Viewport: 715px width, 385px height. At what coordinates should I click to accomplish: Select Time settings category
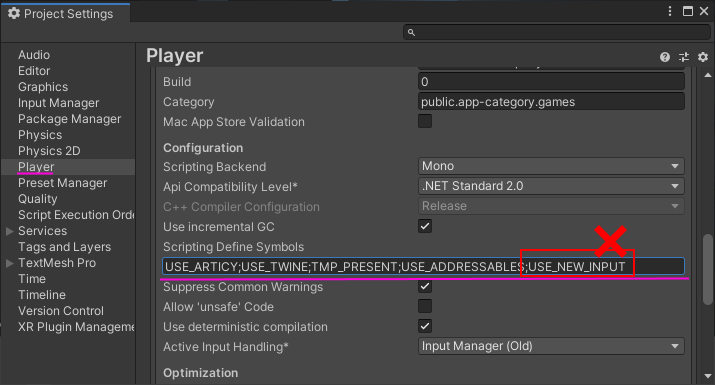pos(32,279)
